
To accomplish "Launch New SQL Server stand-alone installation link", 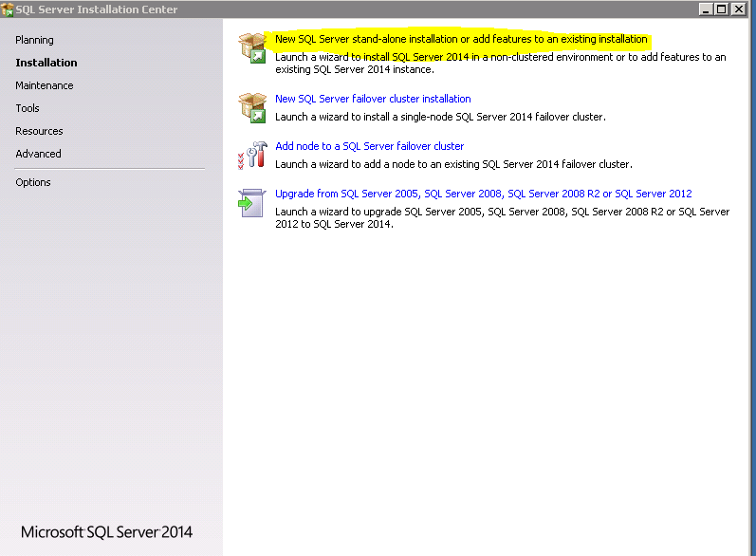I will tap(461, 39).
